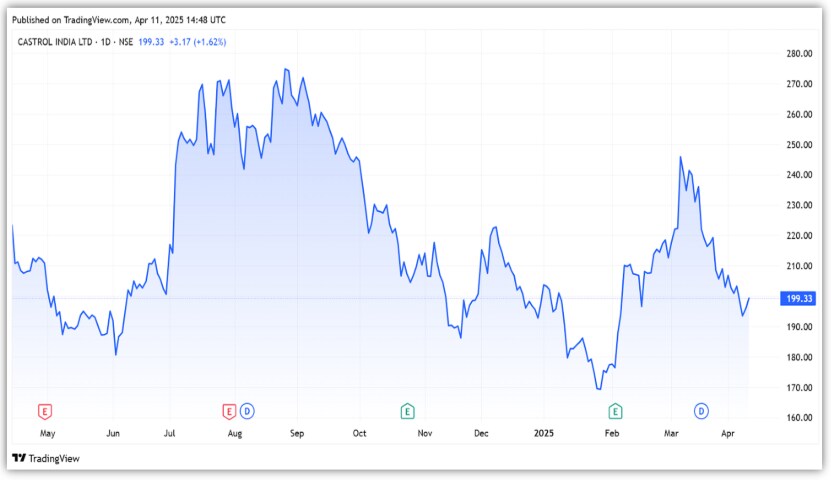Click the 210.00 price axis label
Viewport: 831px width, 480px height.
(x=799, y=266)
